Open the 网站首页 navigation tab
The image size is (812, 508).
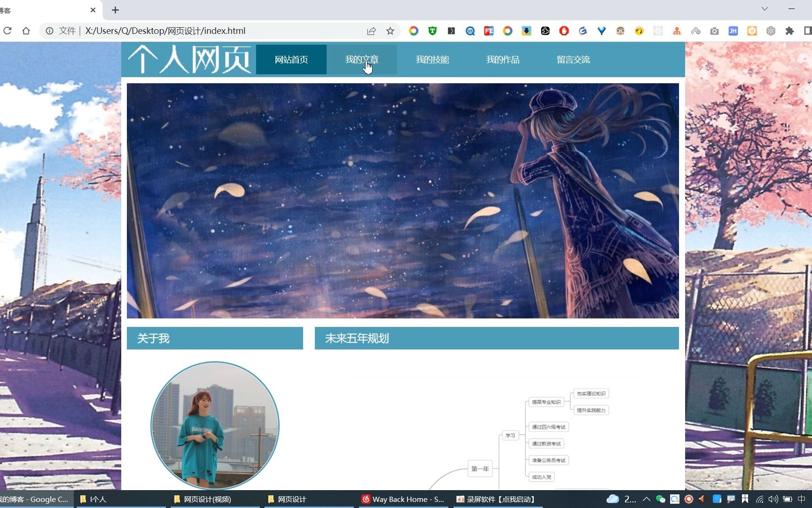[291, 60]
